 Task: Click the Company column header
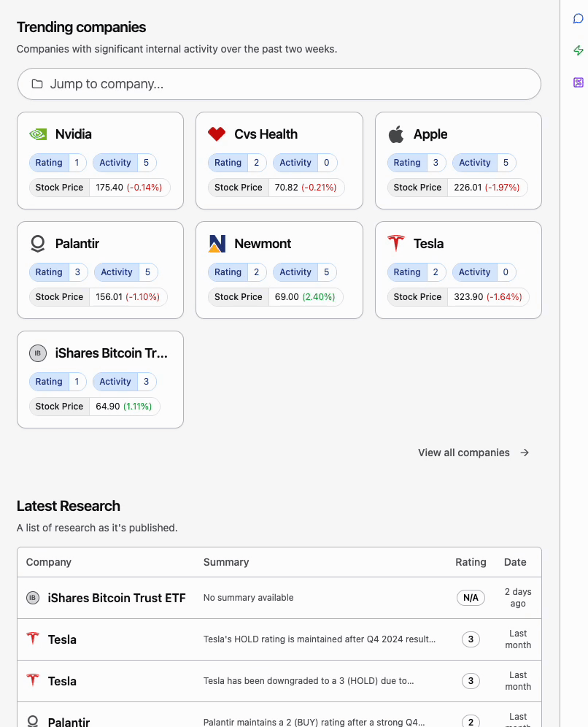click(49, 563)
